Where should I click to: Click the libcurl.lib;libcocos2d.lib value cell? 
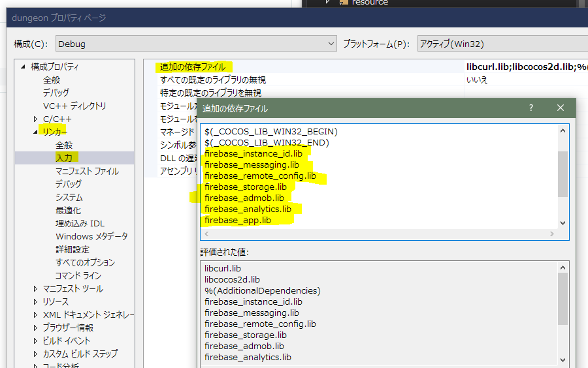pyautogui.click(x=526, y=67)
